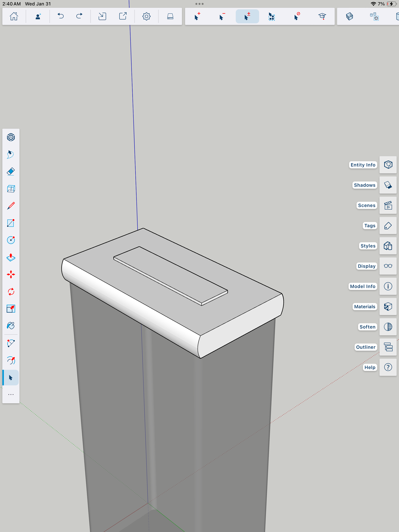Screen dimensions: 399x532
Task: Select the Eraser tool
Action: click(x=11, y=171)
